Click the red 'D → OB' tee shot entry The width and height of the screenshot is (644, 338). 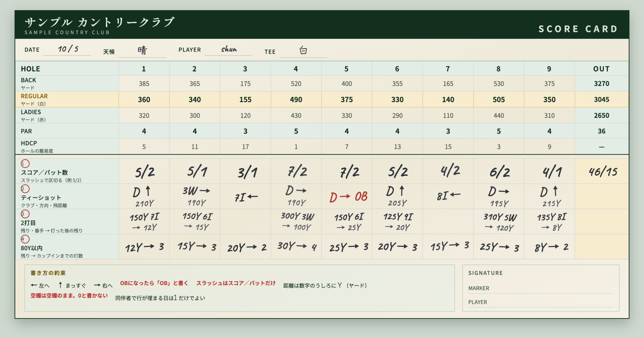coord(349,197)
